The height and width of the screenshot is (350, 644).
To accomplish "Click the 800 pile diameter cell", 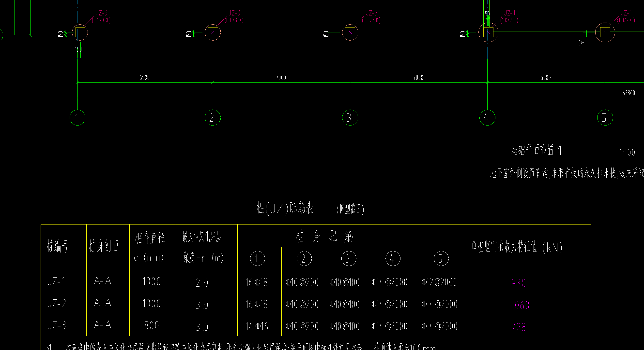I will click(152, 325).
